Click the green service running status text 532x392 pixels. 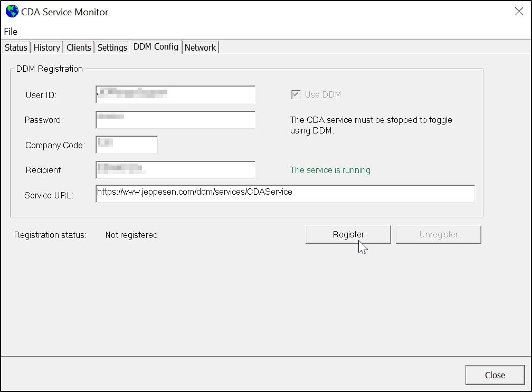click(x=330, y=170)
